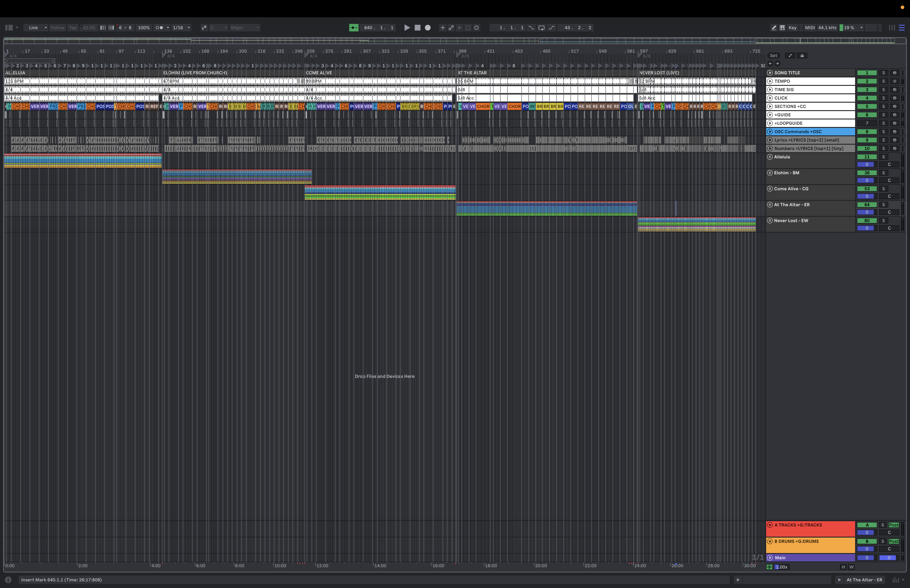Image resolution: width=910 pixels, height=588 pixels.
Task: Toggle the Scale Mode sharp-flat icon
Action: tap(204, 27)
